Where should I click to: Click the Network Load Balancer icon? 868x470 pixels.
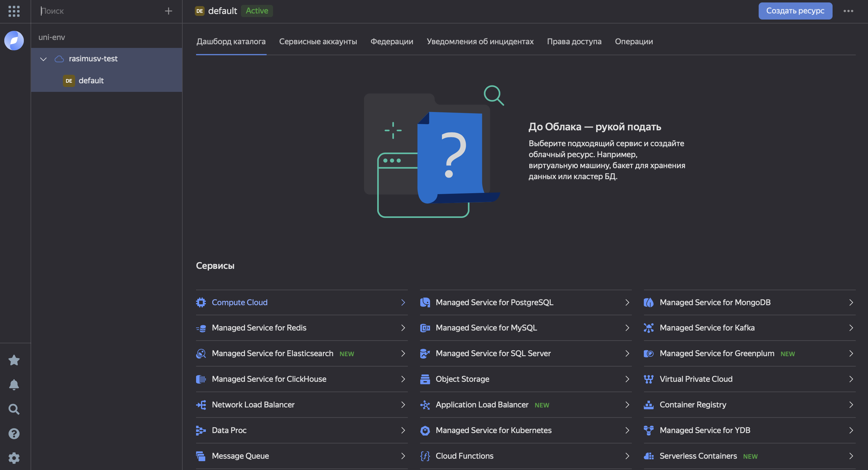[201, 405]
